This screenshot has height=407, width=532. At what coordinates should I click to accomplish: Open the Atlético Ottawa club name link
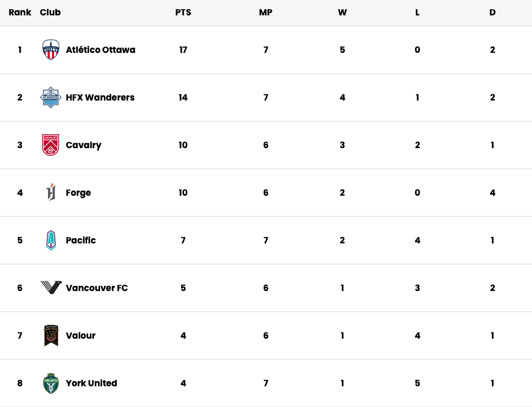coord(101,50)
